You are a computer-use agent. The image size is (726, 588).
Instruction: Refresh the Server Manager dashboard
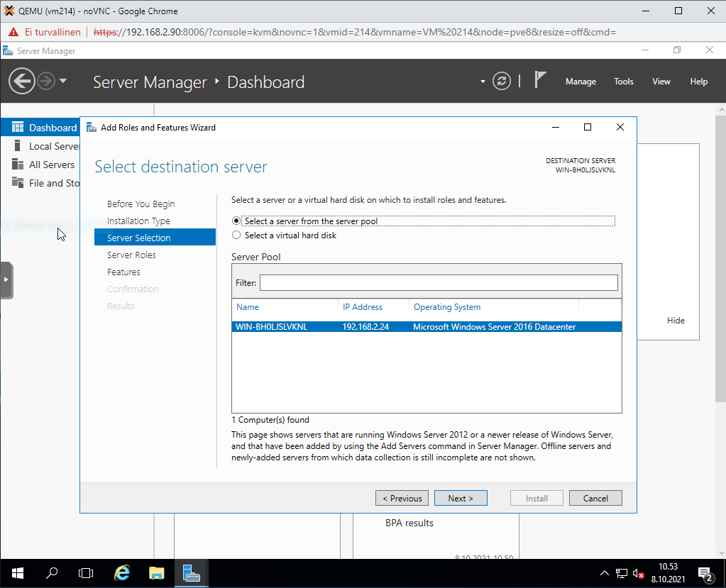(x=502, y=82)
